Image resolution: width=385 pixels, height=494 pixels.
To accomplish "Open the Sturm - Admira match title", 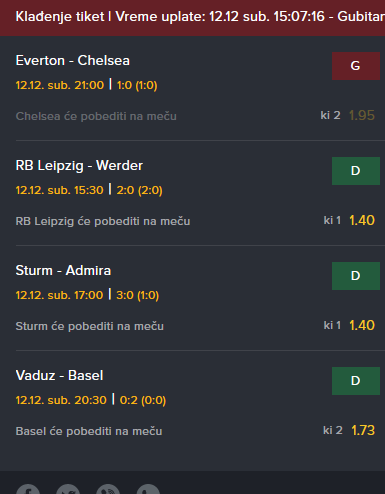I will click(x=63, y=271).
